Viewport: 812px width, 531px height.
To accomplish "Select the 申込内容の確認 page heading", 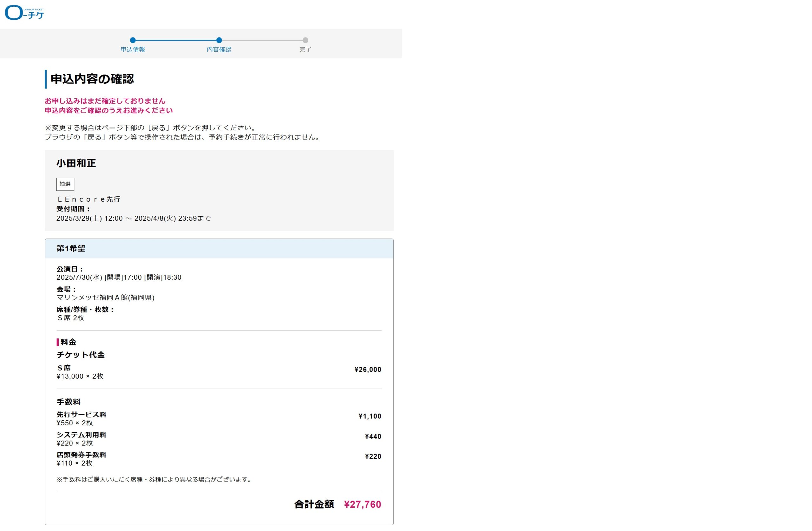I will tap(92, 79).
